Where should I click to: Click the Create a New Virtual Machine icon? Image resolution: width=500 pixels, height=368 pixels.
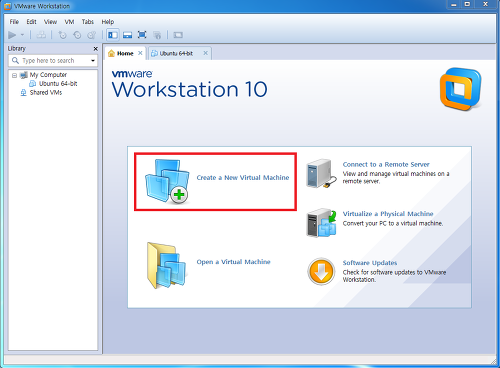[x=167, y=181]
